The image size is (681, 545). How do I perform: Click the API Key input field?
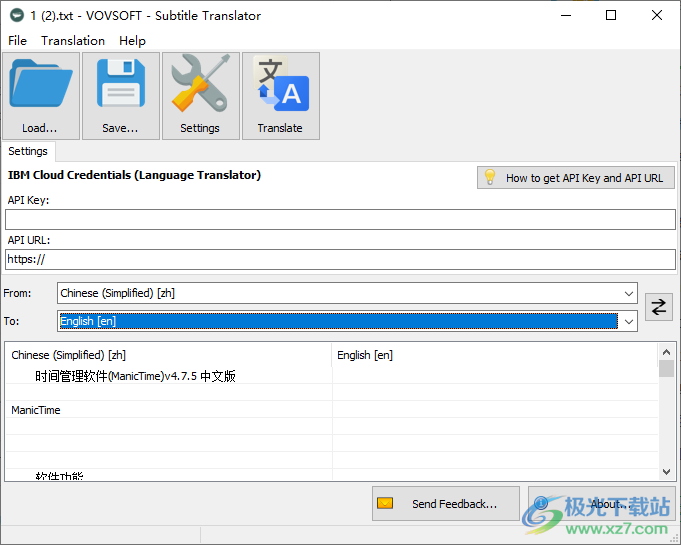(340, 219)
